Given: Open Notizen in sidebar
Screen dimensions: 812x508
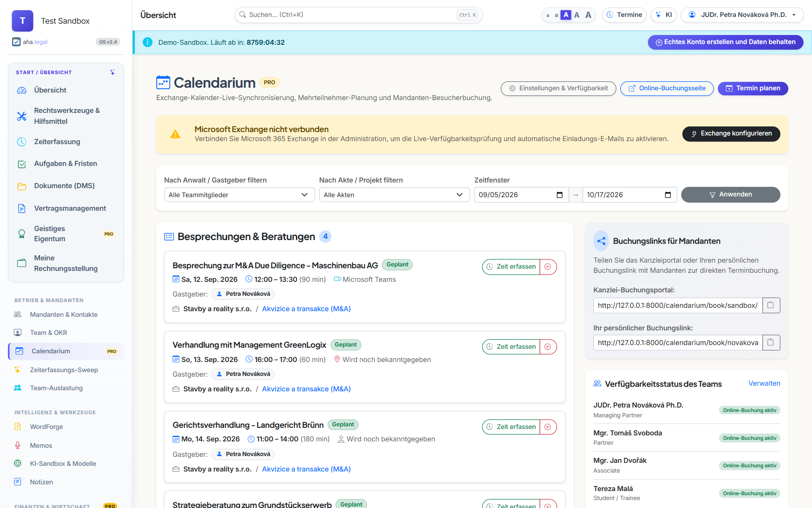Looking at the screenshot, I should [66, 482].
